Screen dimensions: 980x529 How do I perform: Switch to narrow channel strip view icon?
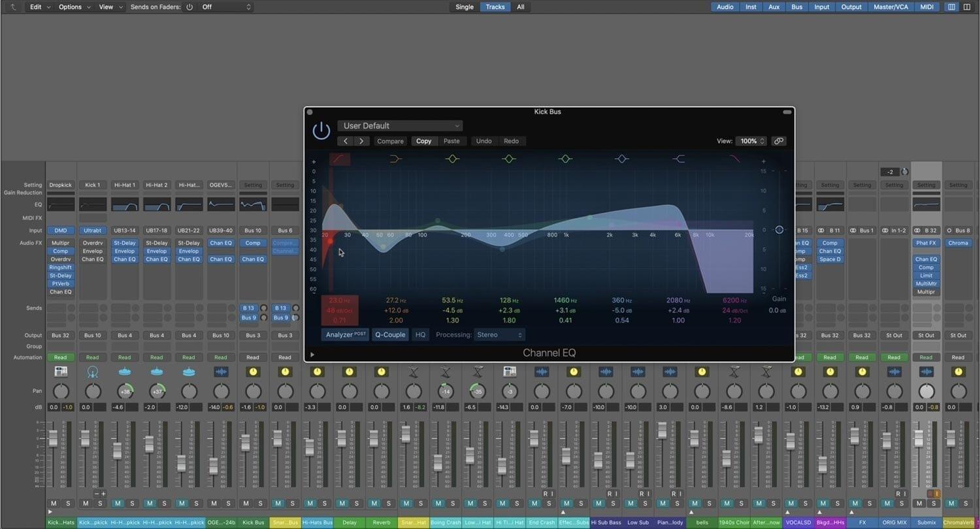point(951,7)
